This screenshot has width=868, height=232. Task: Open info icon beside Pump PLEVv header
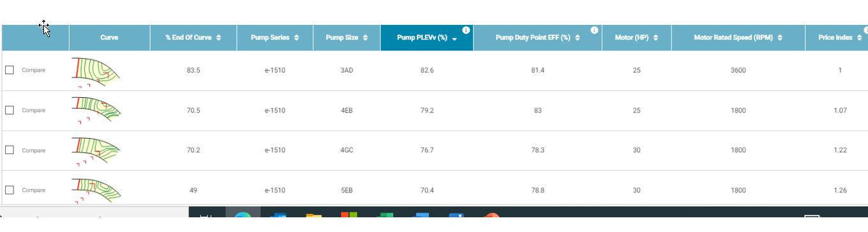point(466,30)
